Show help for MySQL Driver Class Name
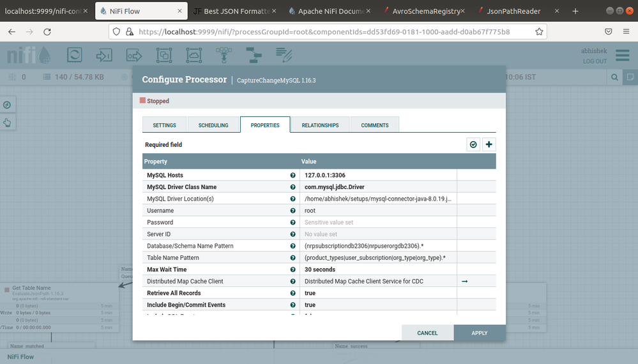The height and width of the screenshot is (364, 638). pos(292,187)
